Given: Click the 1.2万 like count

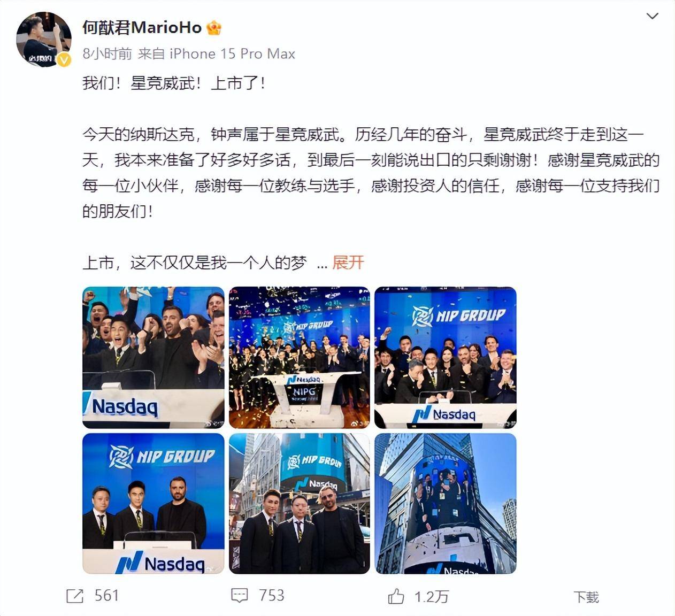Looking at the screenshot, I should [431, 597].
